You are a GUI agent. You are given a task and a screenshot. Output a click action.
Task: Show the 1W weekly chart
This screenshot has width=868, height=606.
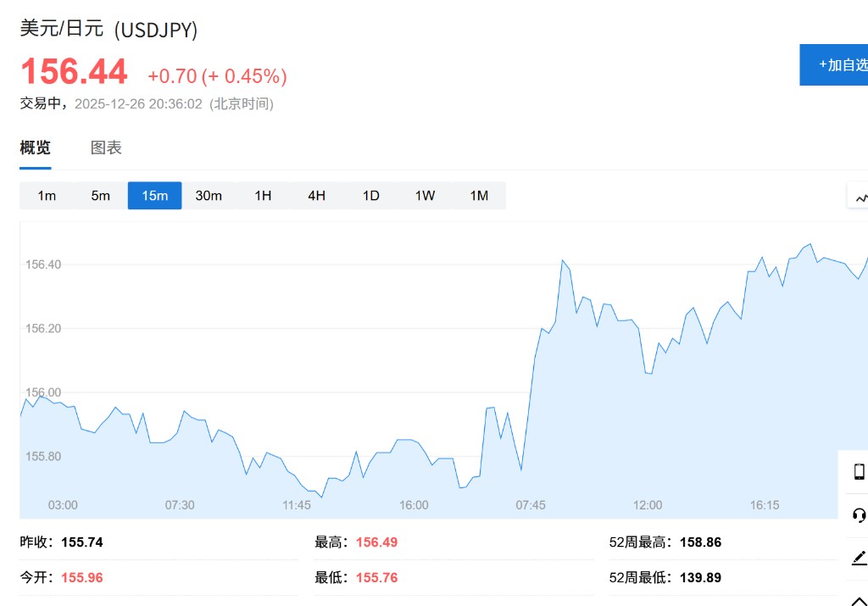425,196
